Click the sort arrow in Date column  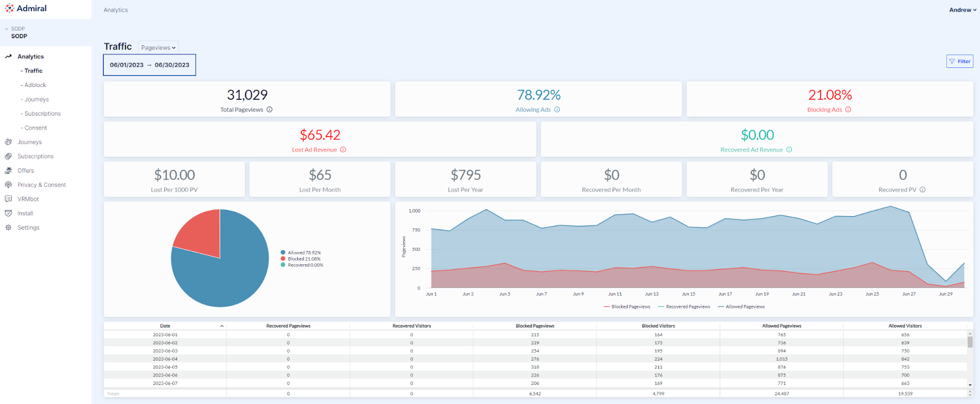coord(222,326)
